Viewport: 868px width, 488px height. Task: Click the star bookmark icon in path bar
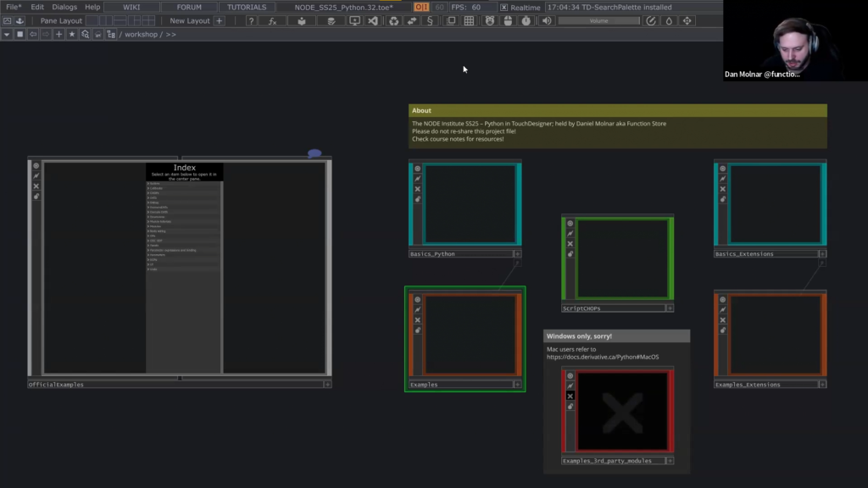pos(71,34)
